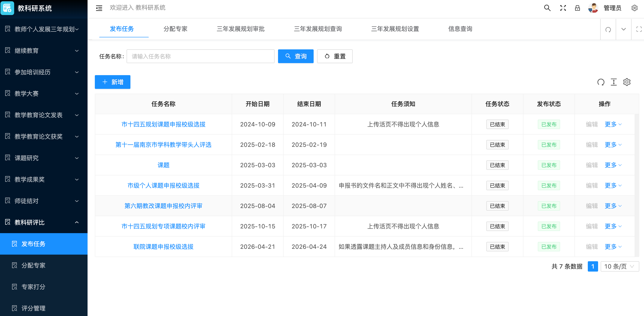Viewport: 644px width, 316px height.
Task: Expand the 继续教育 menu chevron
Action: pos(77,51)
